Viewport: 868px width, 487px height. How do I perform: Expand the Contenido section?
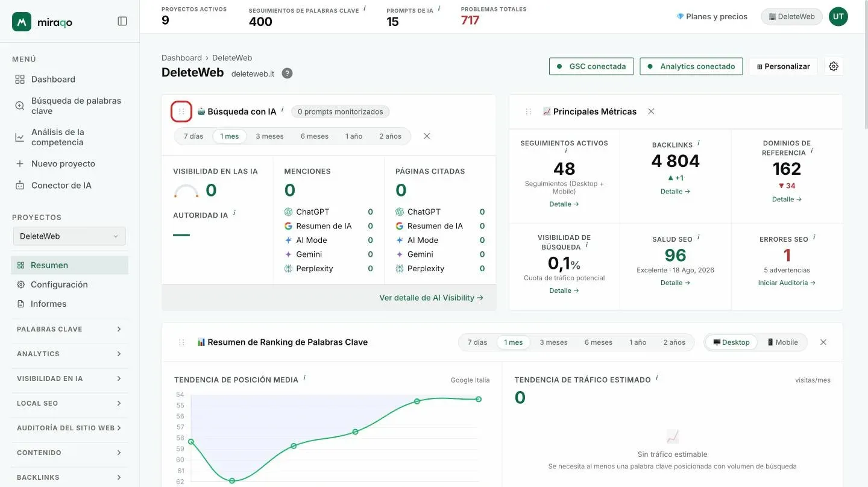pyautogui.click(x=69, y=453)
